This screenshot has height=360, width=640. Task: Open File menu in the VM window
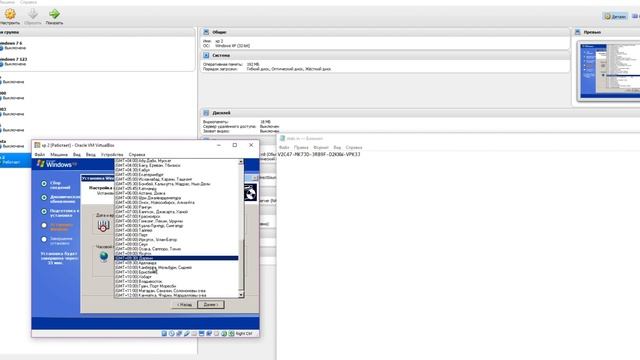click(40, 155)
